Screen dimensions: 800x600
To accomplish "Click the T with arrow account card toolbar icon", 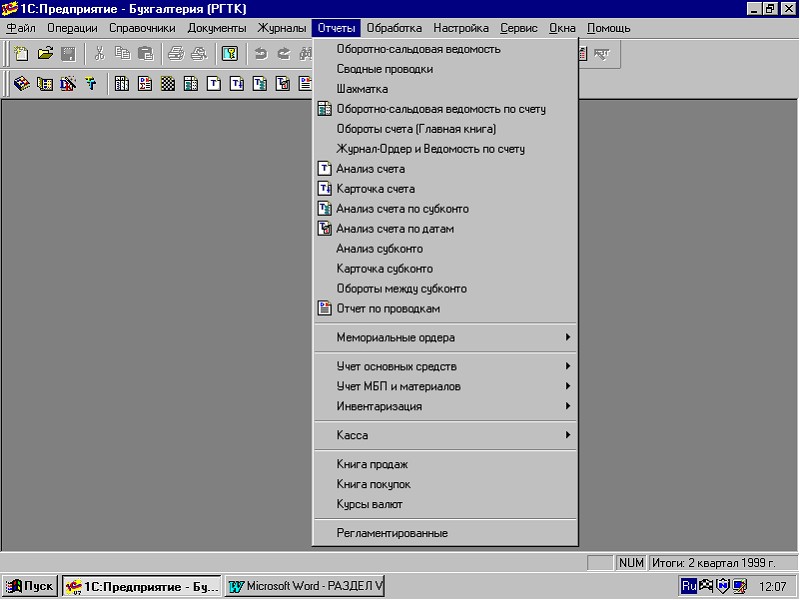I will click(x=237, y=83).
